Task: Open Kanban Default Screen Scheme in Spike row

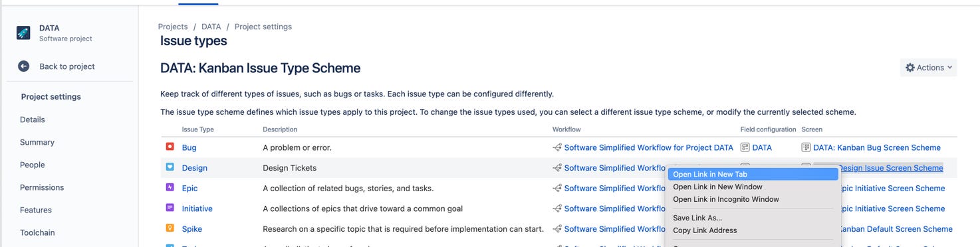Action: tap(897, 229)
